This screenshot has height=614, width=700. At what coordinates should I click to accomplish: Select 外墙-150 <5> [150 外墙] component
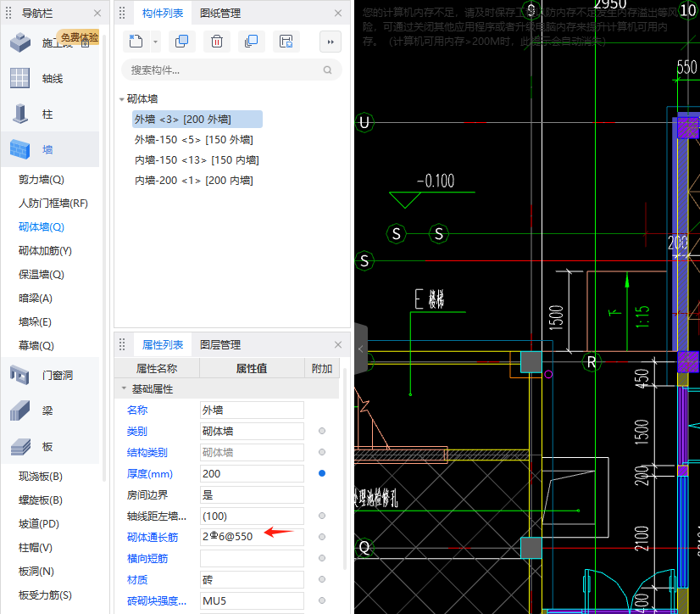pyautogui.click(x=194, y=140)
